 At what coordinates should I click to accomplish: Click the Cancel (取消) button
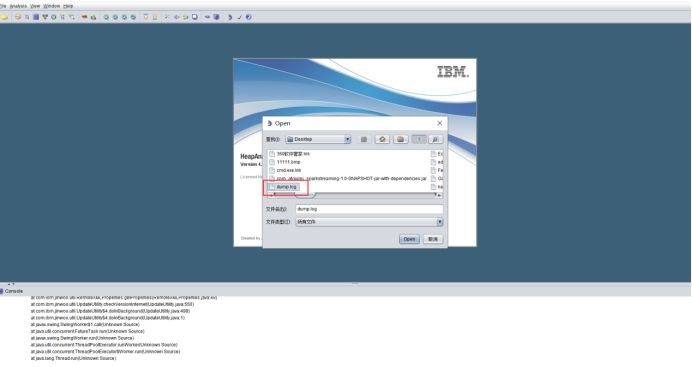[x=433, y=239]
